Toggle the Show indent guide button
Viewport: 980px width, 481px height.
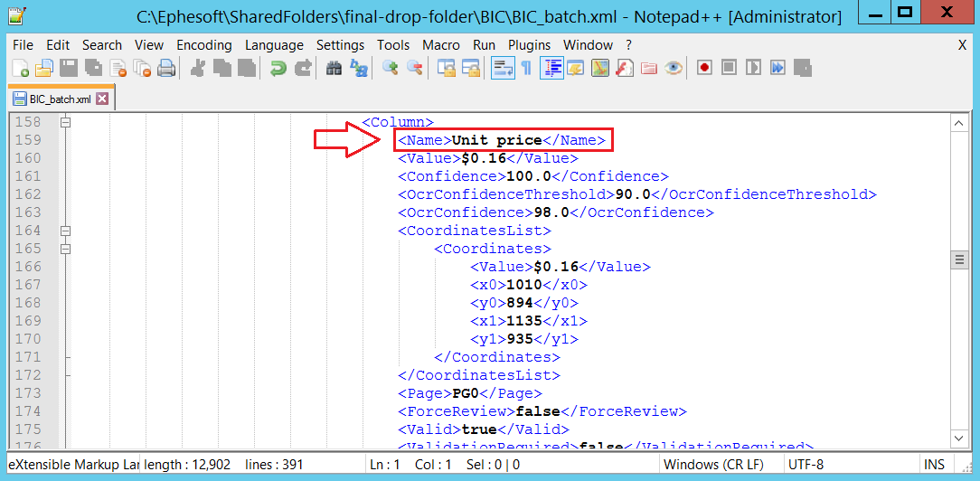pos(551,68)
